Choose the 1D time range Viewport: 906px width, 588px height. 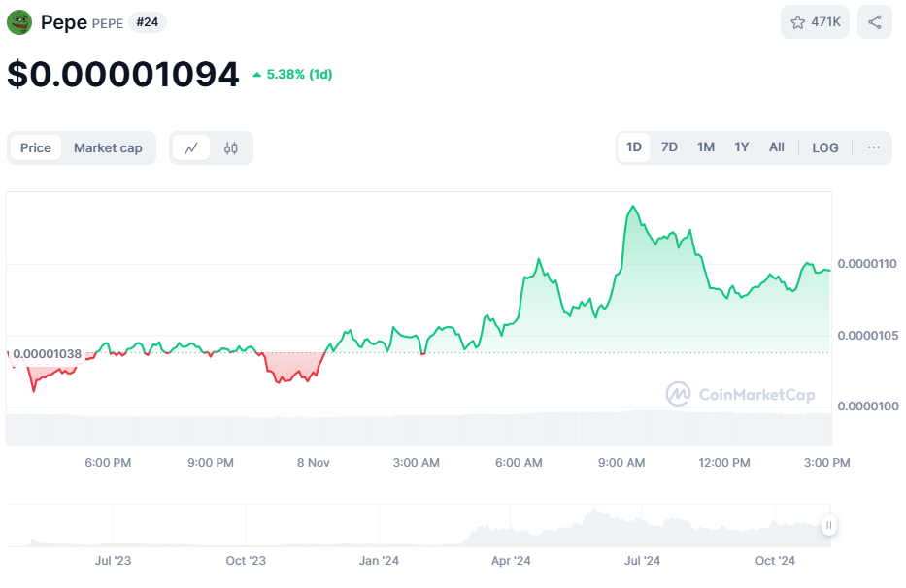pyautogui.click(x=634, y=147)
